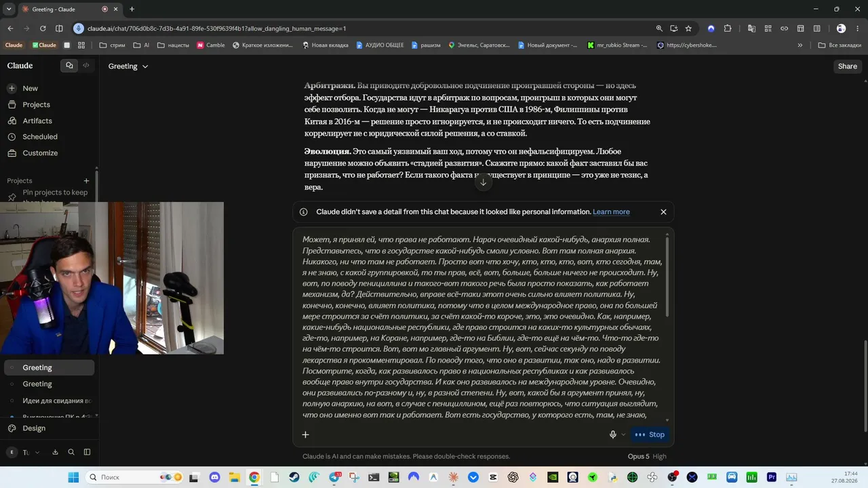Open Premiere Pro from the taskbar

pyautogui.click(x=771, y=477)
